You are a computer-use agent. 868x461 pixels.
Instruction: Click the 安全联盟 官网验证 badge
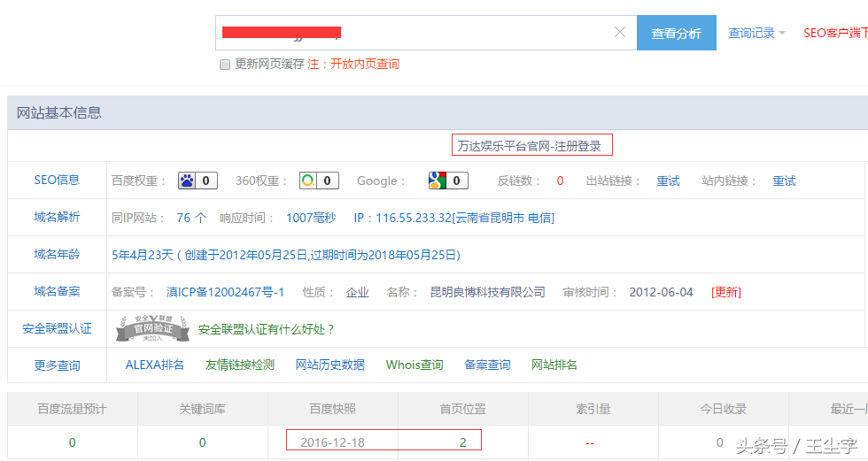pyautogui.click(x=152, y=329)
